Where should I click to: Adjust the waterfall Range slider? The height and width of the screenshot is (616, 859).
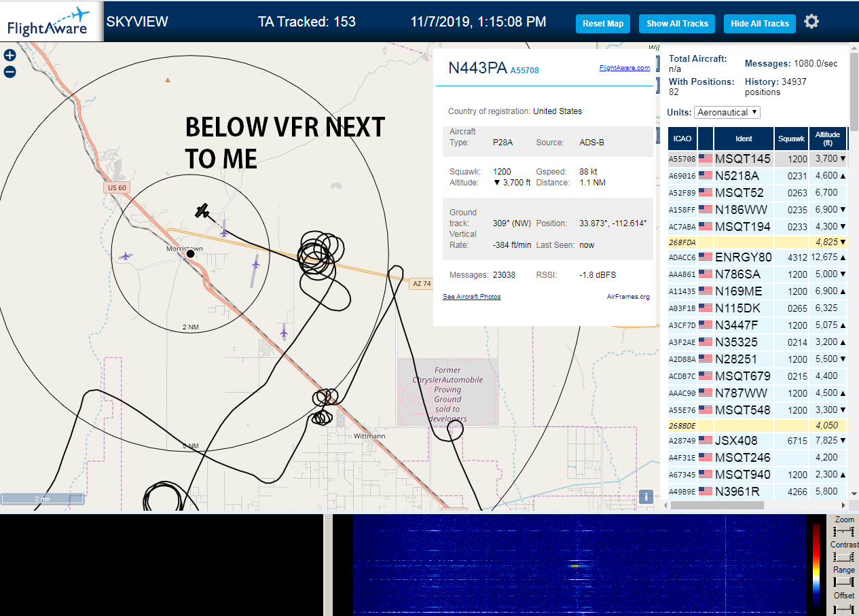844,582
